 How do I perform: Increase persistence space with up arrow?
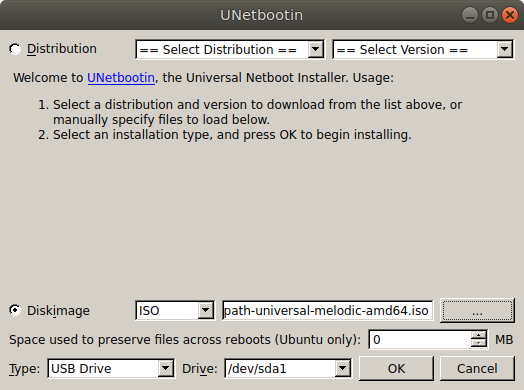pos(479,335)
